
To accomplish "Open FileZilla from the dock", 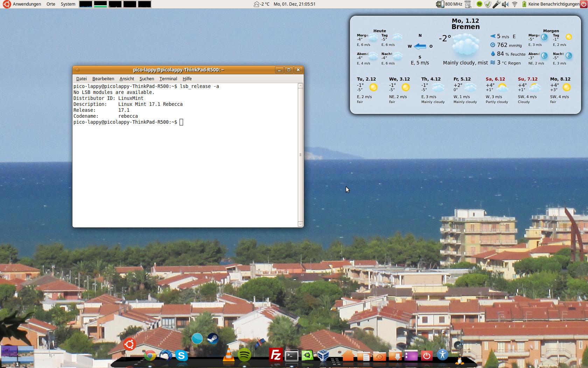I will point(276,355).
